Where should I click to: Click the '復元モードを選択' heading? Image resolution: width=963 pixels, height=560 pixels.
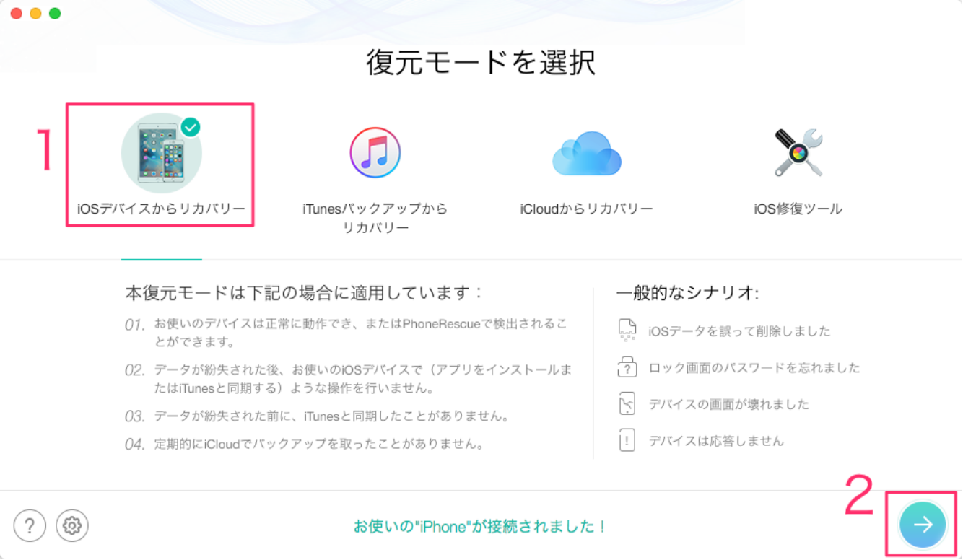(481, 64)
